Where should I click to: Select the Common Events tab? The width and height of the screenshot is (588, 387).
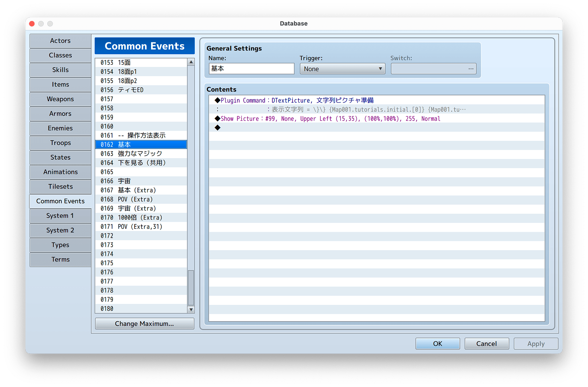[60, 201]
